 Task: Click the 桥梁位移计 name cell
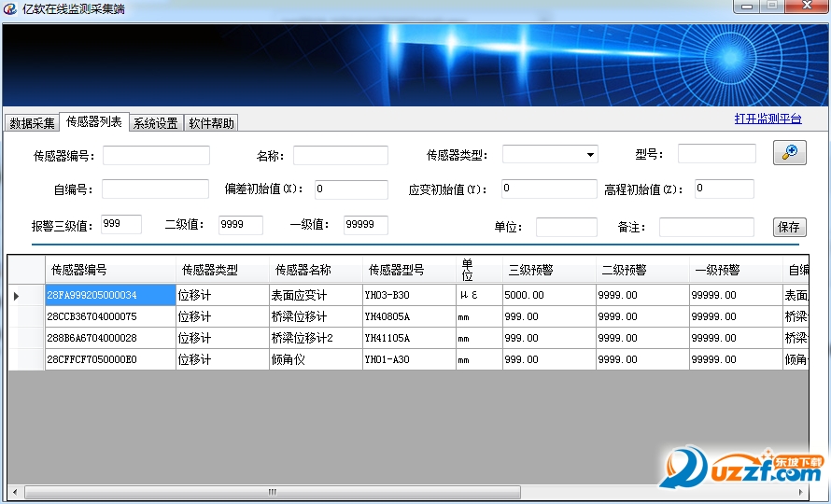316,317
